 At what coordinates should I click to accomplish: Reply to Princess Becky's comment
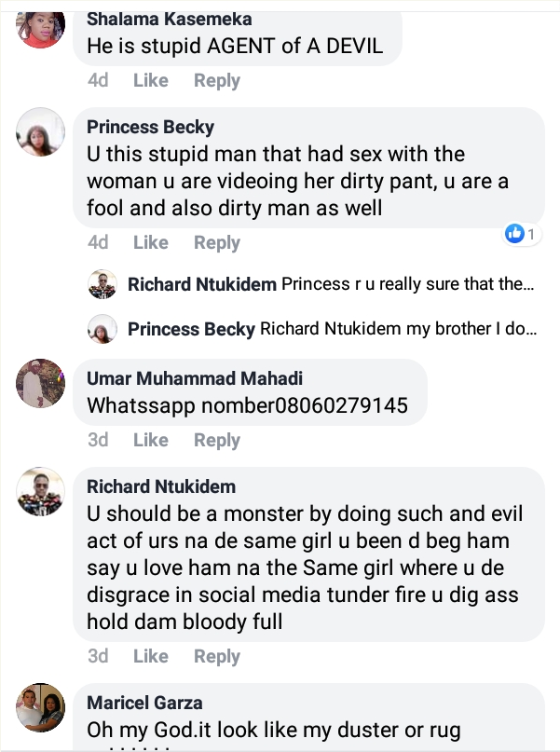[216, 243]
